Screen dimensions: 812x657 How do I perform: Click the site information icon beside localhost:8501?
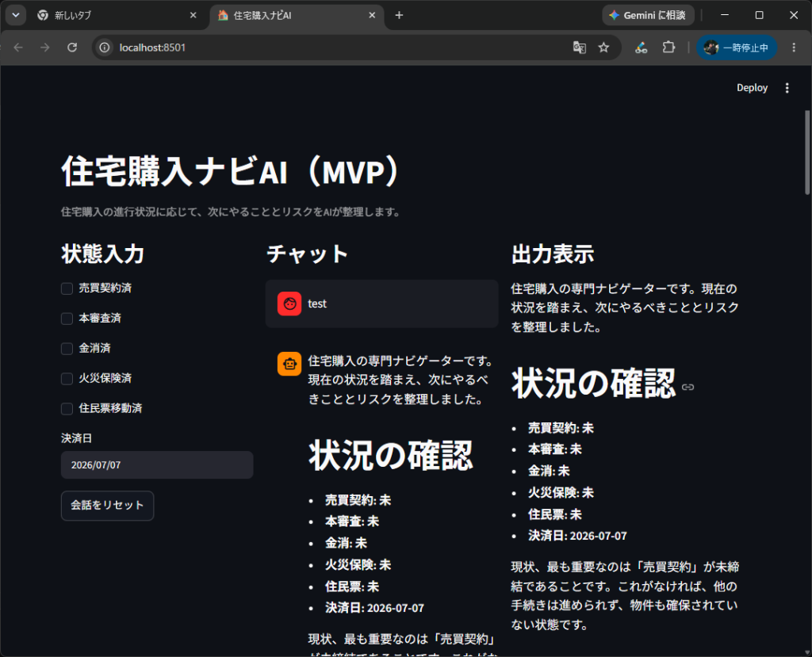[105, 48]
